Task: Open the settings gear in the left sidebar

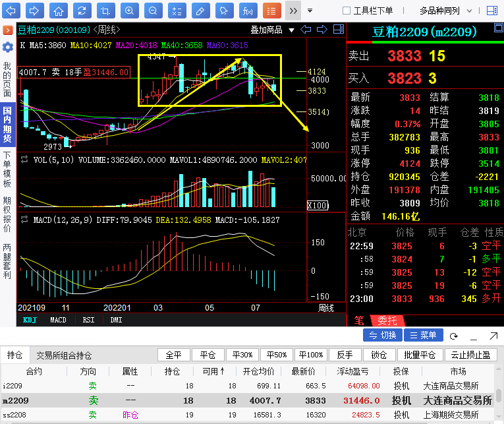Action: [x=7, y=47]
